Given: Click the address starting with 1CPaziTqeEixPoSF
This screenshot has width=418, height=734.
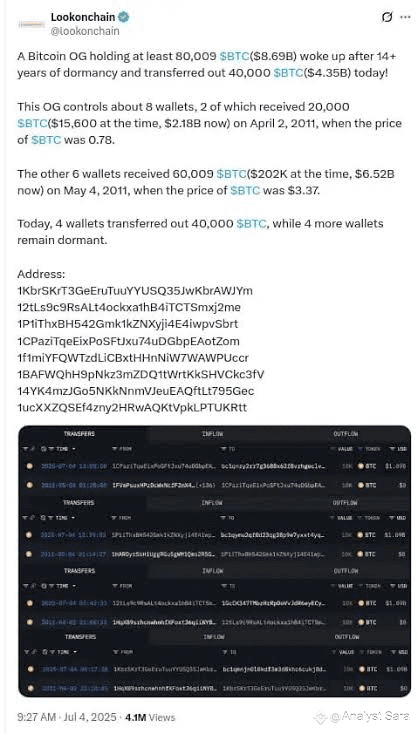Looking at the screenshot, I should [128, 341].
